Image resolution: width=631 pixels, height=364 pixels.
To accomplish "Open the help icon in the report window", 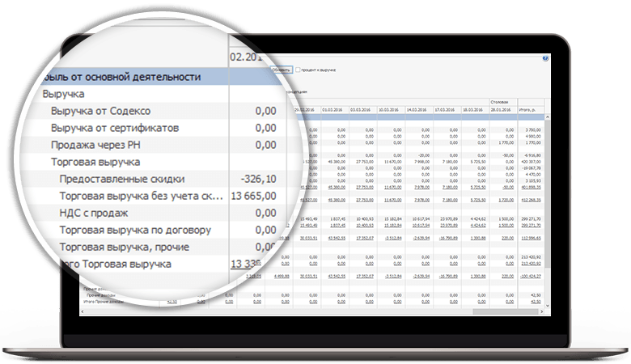I will [545, 58].
